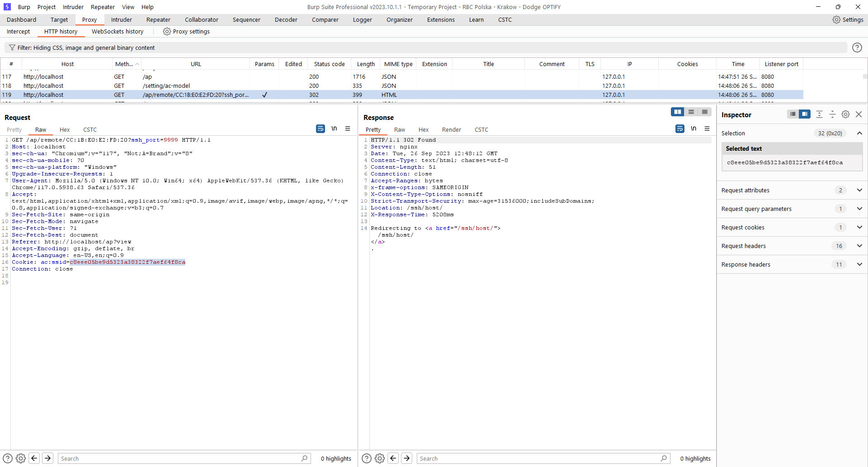Image resolution: width=868 pixels, height=467 pixels.
Task: Open Request CSTC tab
Action: [90, 129]
